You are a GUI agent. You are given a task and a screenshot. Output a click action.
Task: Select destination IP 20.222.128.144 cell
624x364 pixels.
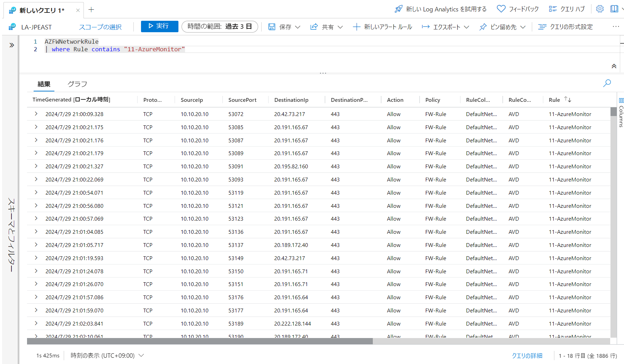tap(292, 323)
